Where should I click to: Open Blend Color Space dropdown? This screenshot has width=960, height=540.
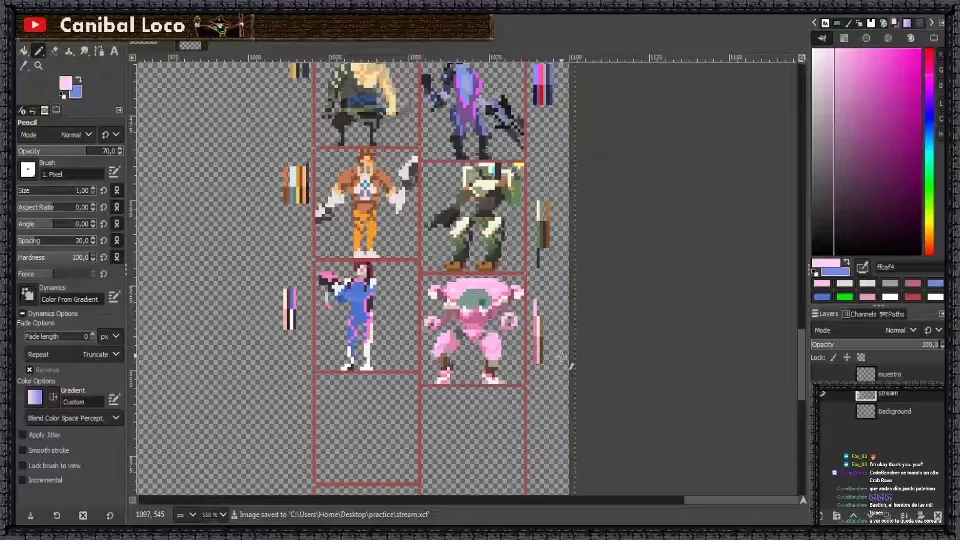click(x=73, y=418)
